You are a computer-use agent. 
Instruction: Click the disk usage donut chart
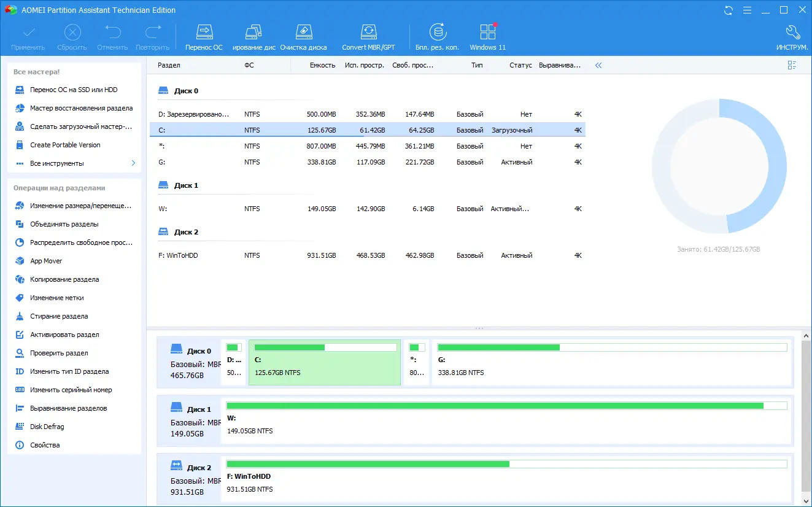pyautogui.click(x=719, y=166)
